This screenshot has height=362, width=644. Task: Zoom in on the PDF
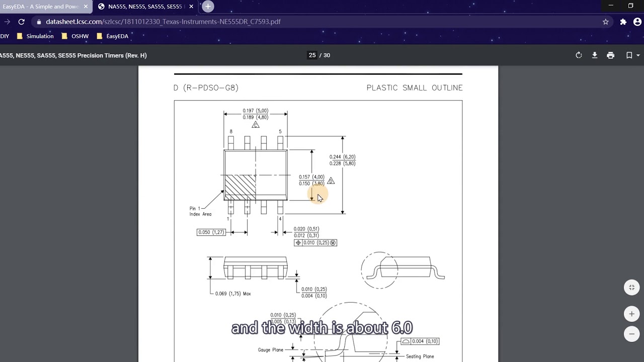pyautogui.click(x=631, y=314)
